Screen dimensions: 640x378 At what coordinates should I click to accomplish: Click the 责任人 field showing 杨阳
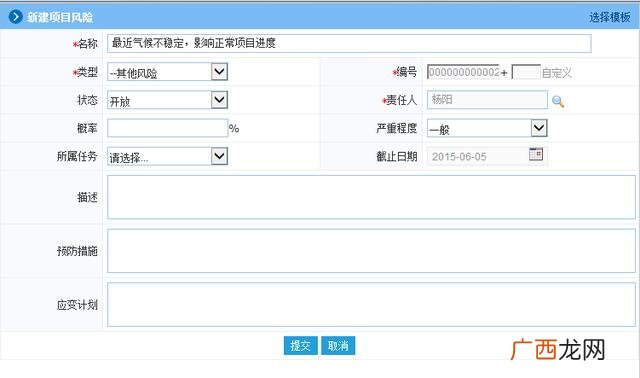487,100
